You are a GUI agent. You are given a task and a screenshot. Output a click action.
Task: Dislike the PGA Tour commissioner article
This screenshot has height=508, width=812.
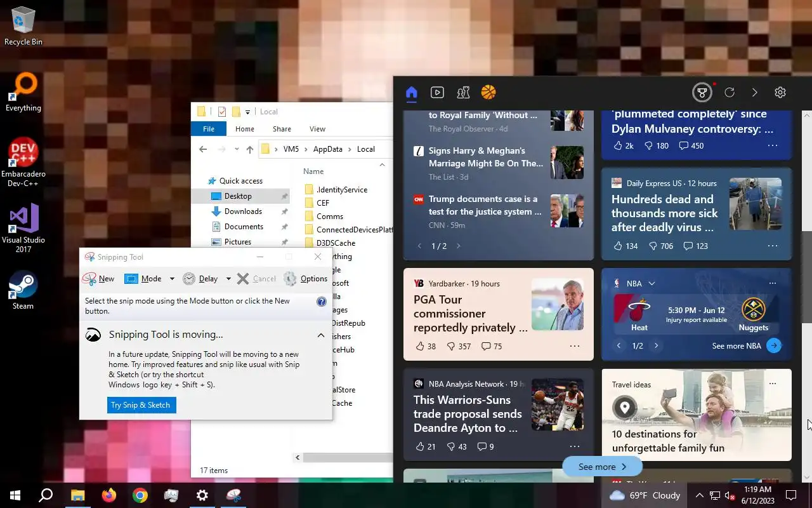pyautogui.click(x=459, y=346)
